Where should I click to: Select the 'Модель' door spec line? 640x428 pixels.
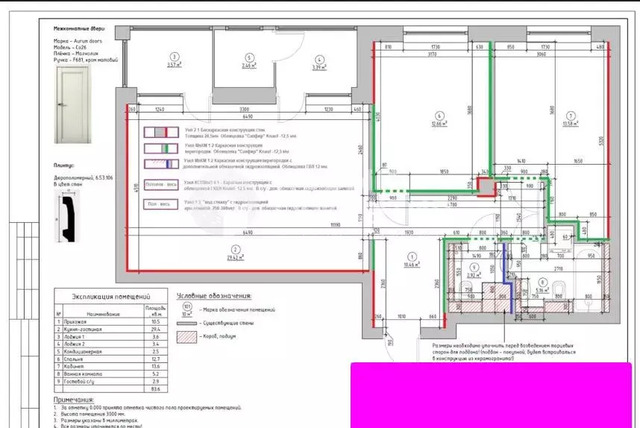point(70,47)
